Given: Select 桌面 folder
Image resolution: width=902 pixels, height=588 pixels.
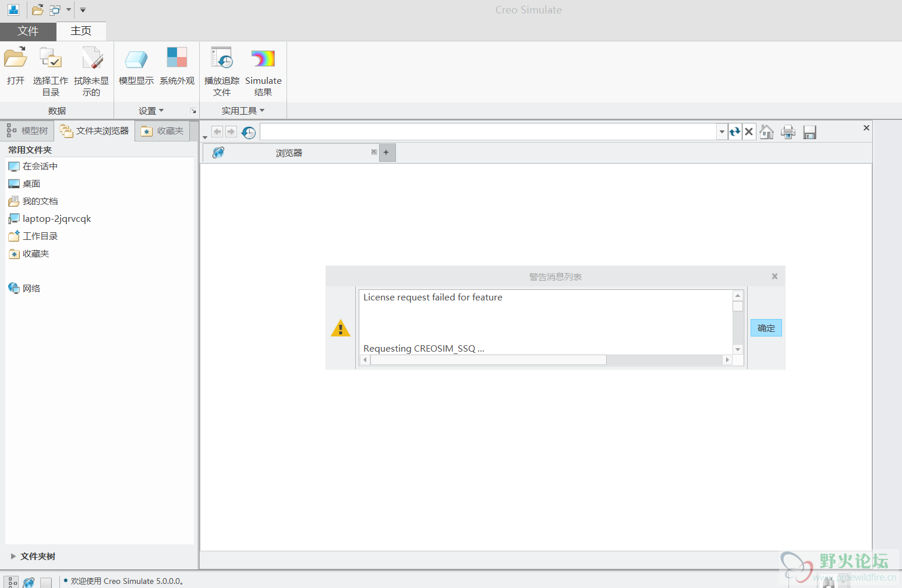Looking at the screenshot, I should [x=24, y=184].
